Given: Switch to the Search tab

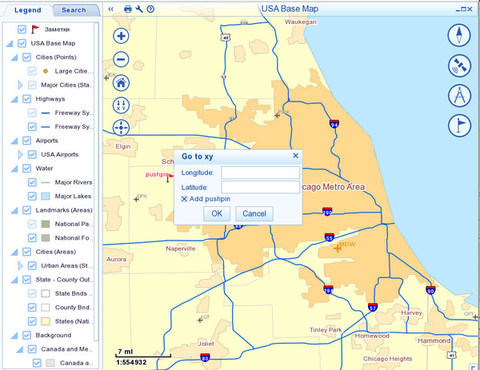Looking at the screenshot, I should [x=74, y=10].
